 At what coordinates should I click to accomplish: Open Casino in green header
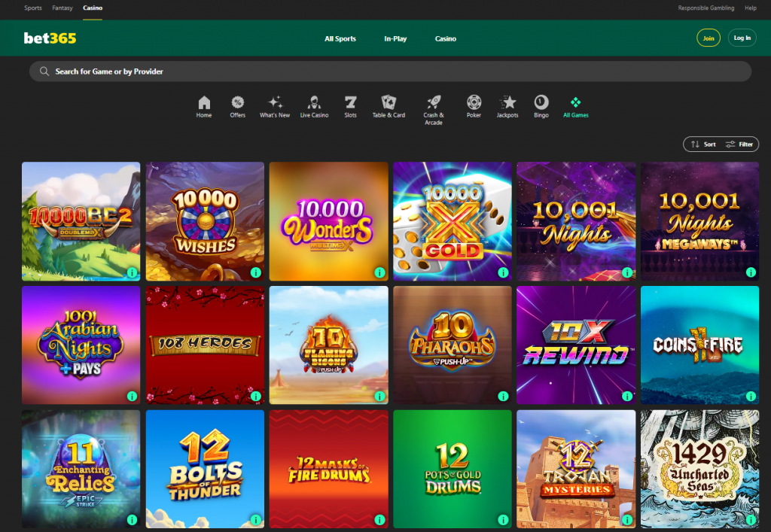click(446, 38)
